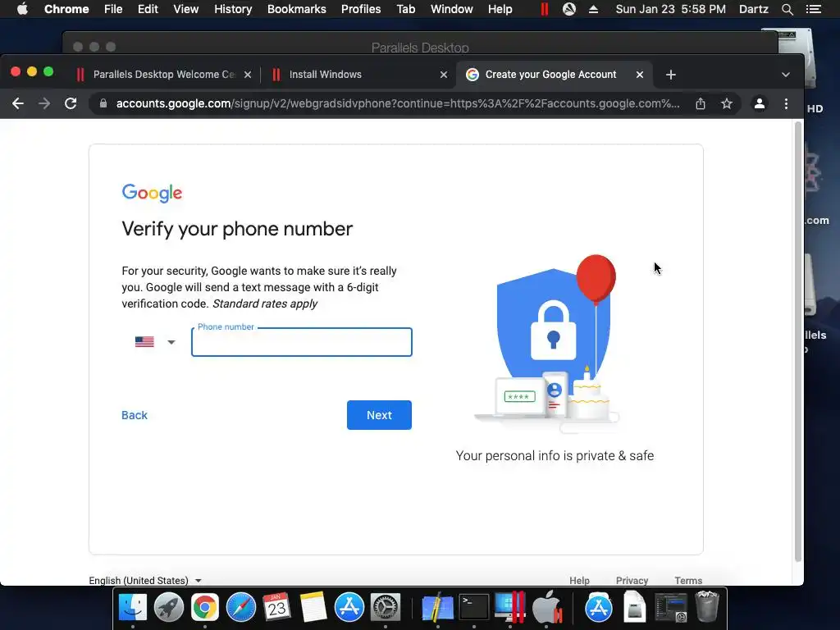840x630 pixels.
Task: Open Finder from the Dock
Action: click(x=132, y=608)
